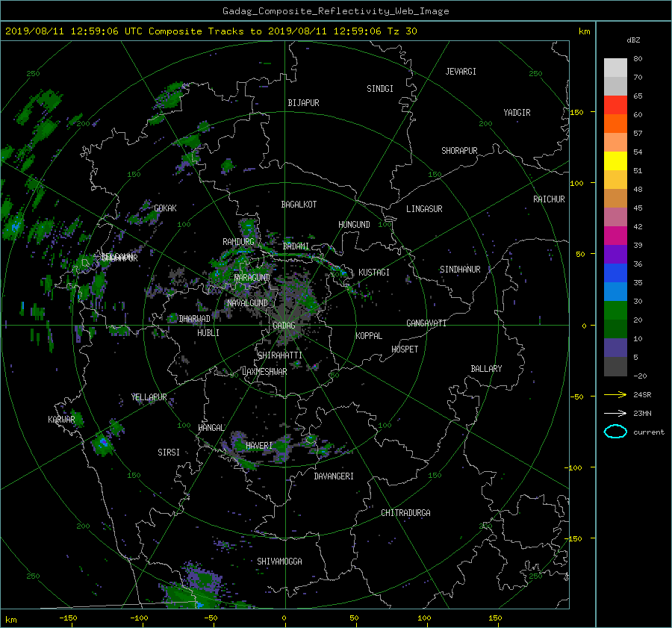This screenshot has width=672, height=628.
Task: Click the yellow 51 dBZ color swatch
Action: pyautogui.click(x=615, y=161)
